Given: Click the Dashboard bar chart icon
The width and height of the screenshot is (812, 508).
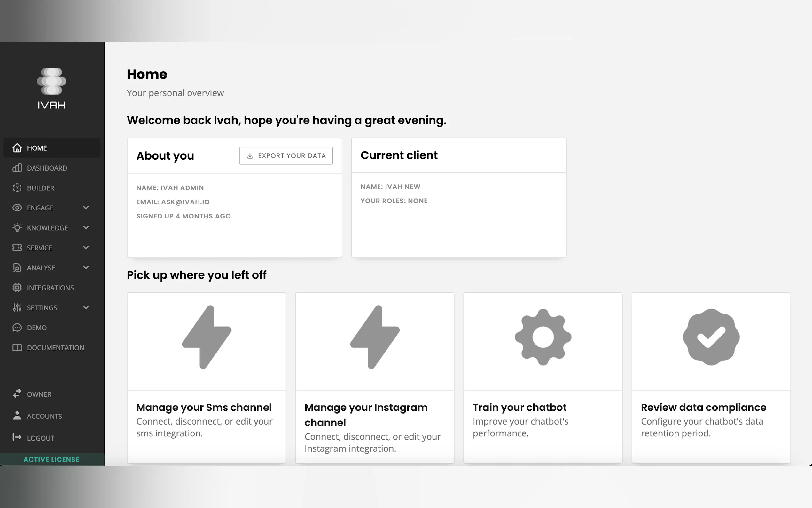Looking at the screenshot, I should click(17, 168).
